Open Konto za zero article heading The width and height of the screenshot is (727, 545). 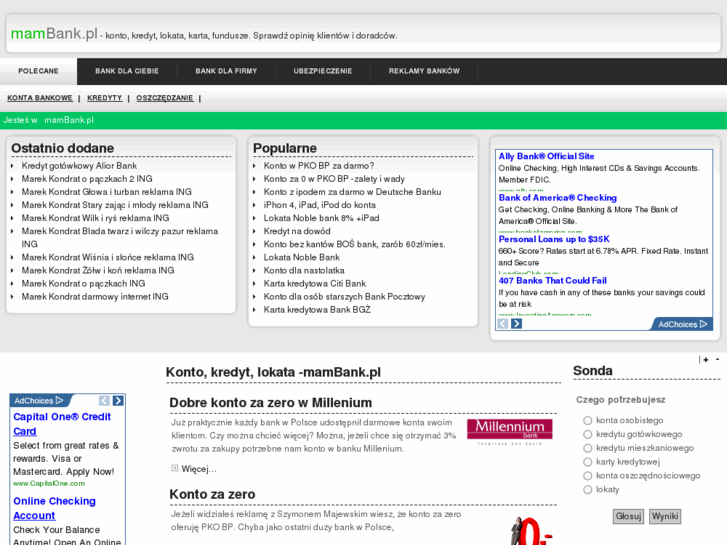pyautogui.click(x=212, y=494)
